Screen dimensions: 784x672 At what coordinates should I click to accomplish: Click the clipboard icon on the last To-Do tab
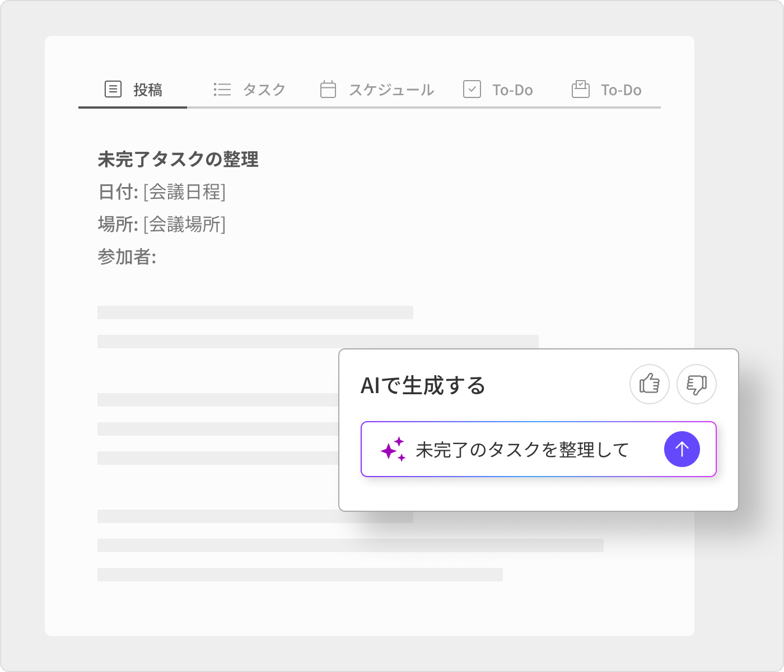[x=581, y=90]
